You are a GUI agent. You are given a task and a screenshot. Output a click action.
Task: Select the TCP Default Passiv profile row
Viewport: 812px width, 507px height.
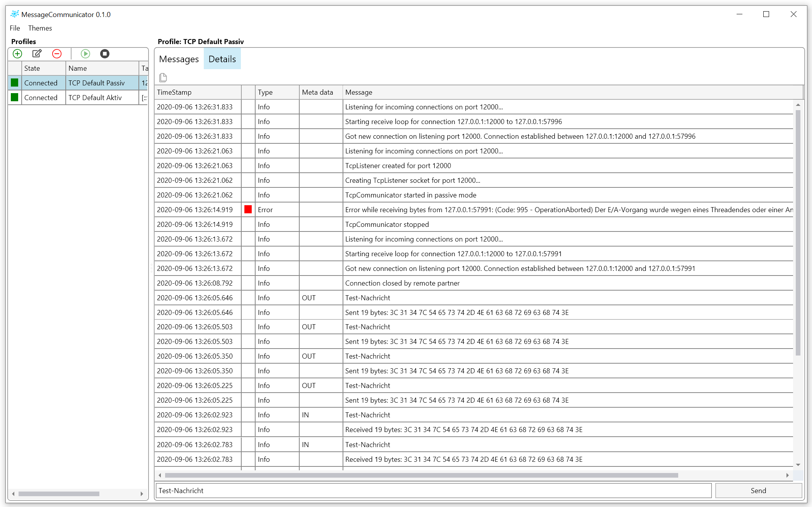[x=96, y=83]
